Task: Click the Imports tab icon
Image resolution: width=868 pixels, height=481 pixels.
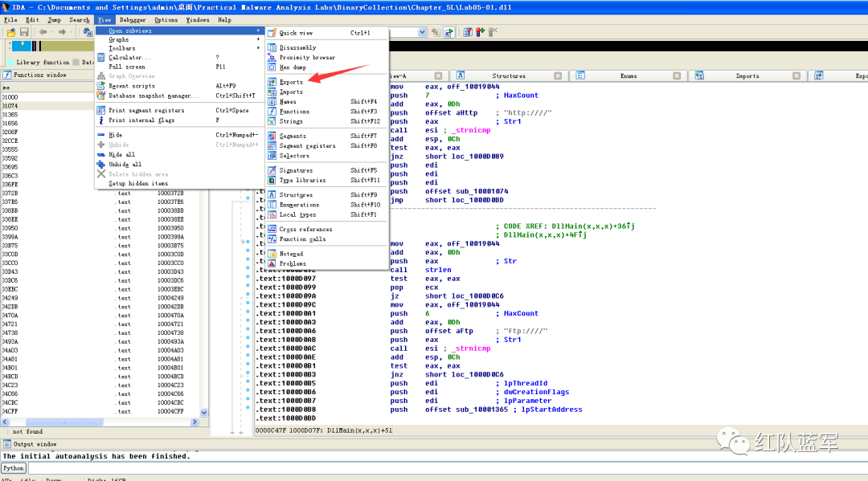Action: (x=700, y=75)
